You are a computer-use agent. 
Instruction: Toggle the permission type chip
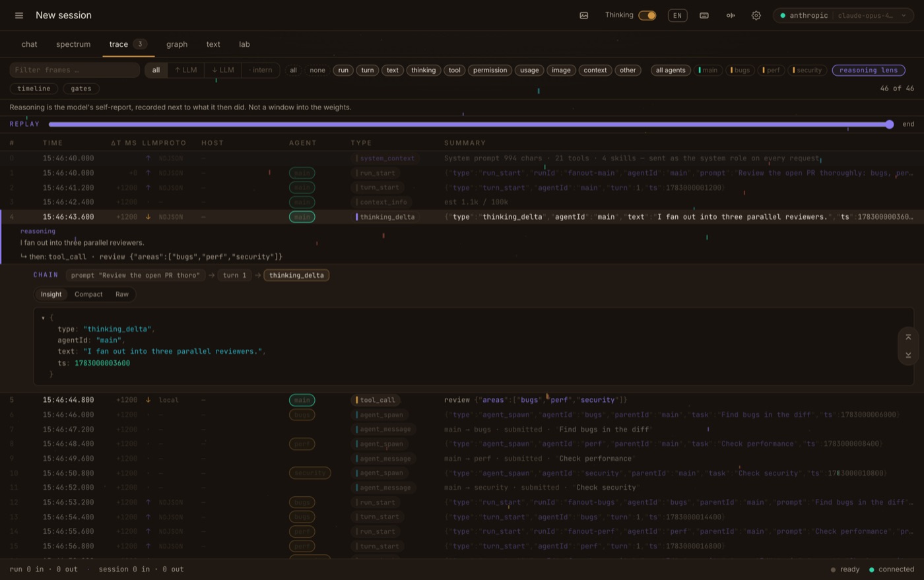(x=490, y=70)
